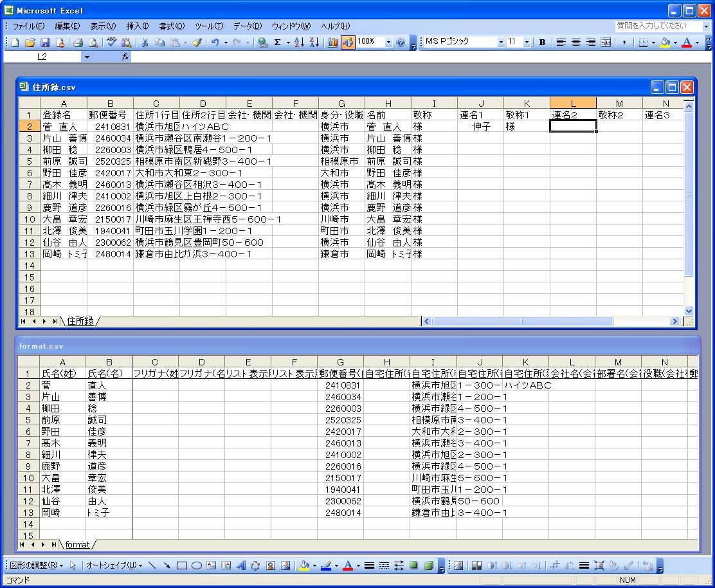This screenshot has width=715, height=588.
Task: Open the Chart Wizard icon
Action: pyautogui.click(x=332, y=42)
